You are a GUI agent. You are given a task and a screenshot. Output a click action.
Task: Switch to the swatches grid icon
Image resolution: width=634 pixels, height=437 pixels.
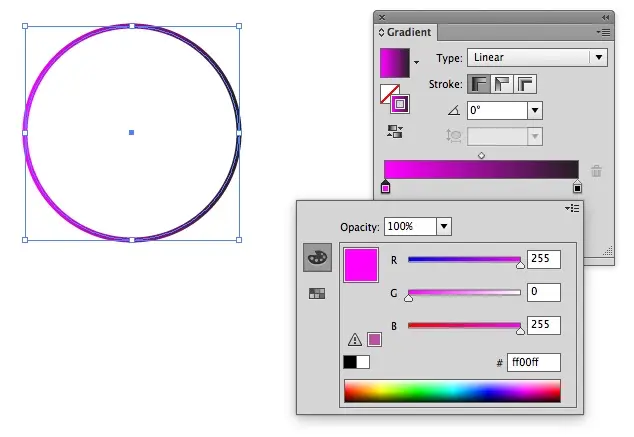click(x=317, y=294)
